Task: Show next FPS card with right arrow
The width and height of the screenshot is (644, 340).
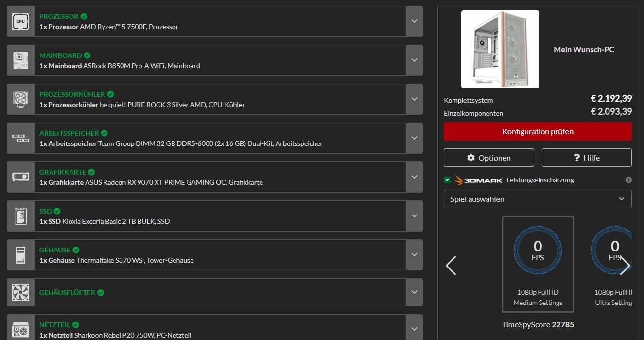Action: click(x=625, y=266)
